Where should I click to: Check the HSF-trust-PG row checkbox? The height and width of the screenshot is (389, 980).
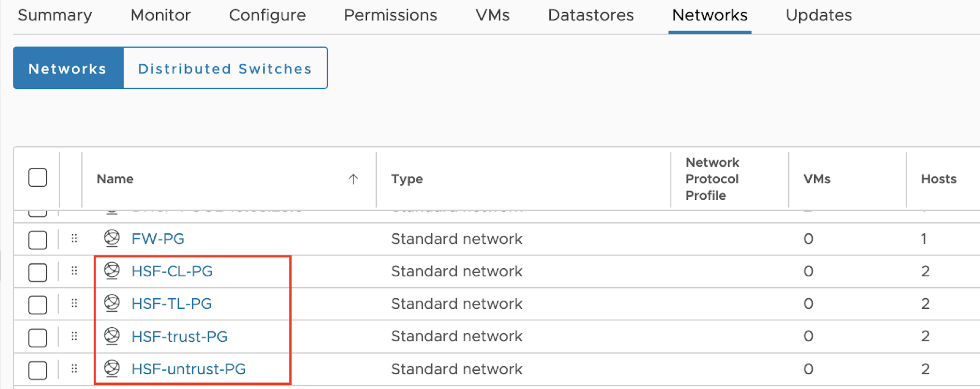[38, 338]
